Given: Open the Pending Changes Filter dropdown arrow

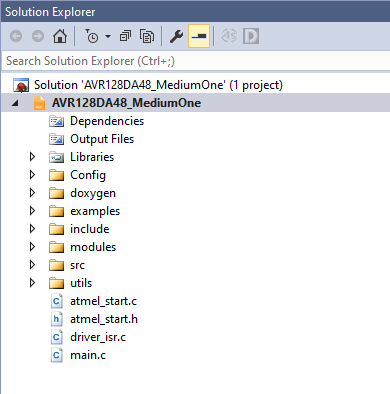Looking at the screenshot, I should 108,36.
